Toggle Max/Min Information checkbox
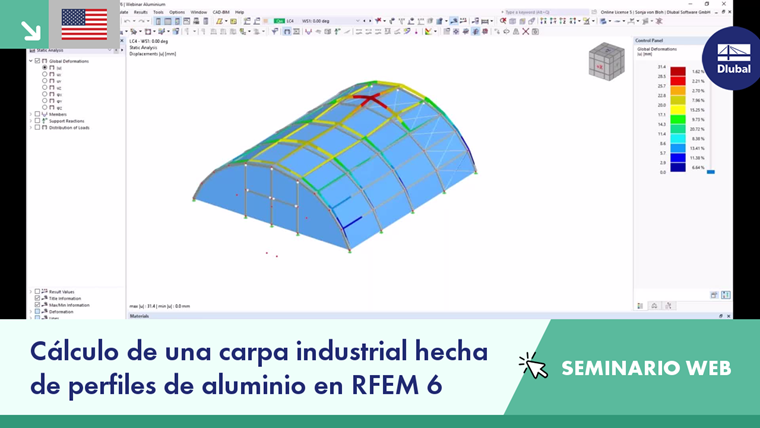Image resolution: width=760 pixels, height=428 pixels. click(37, 305)
